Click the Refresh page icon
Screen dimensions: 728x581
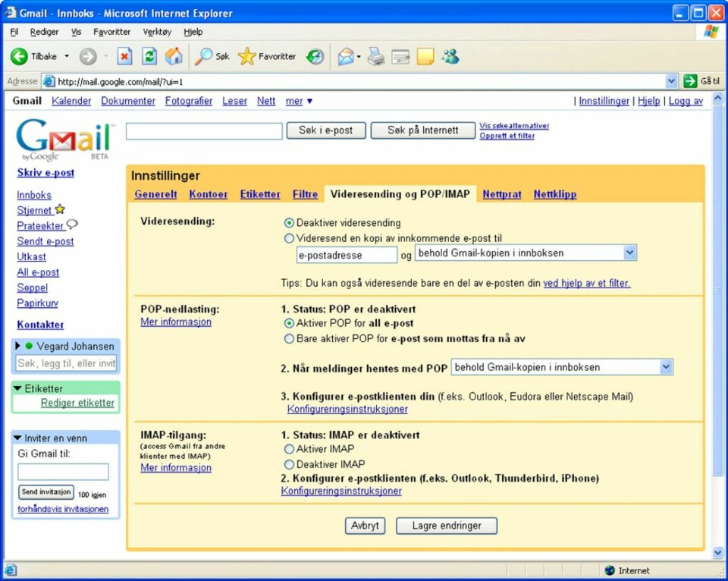[149, 57]
